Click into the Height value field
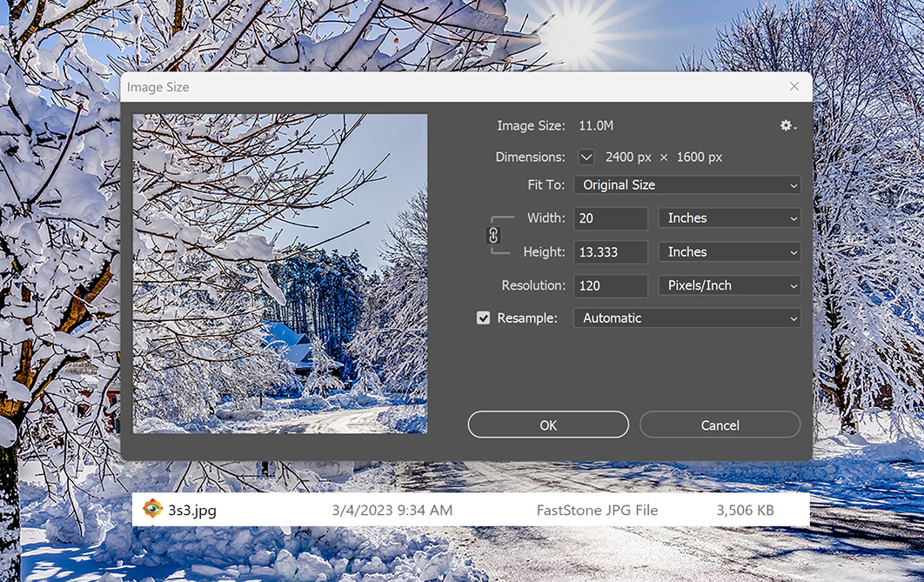 610,252
